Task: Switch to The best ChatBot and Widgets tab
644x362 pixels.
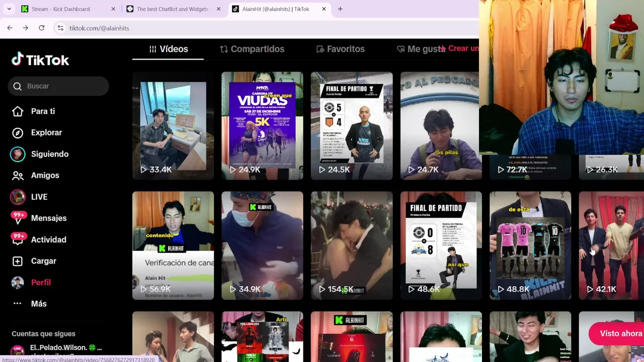Action: (173, 9)
